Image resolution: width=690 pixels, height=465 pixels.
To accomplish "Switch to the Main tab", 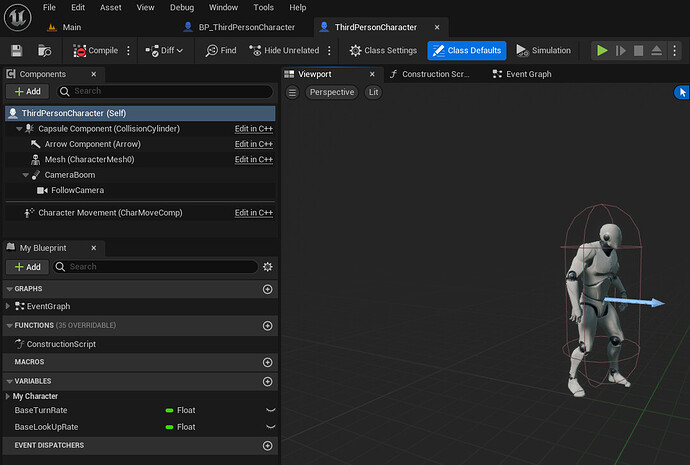I will coord(64,27).
